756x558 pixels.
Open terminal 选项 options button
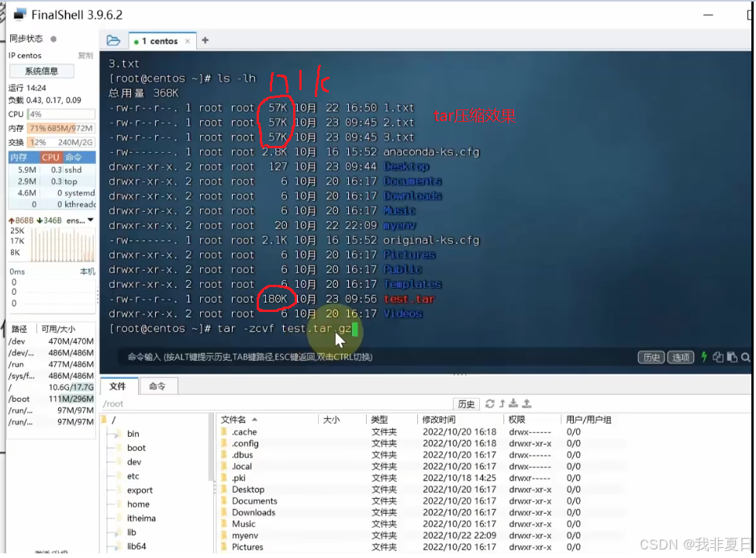click(x=680, y=357)
